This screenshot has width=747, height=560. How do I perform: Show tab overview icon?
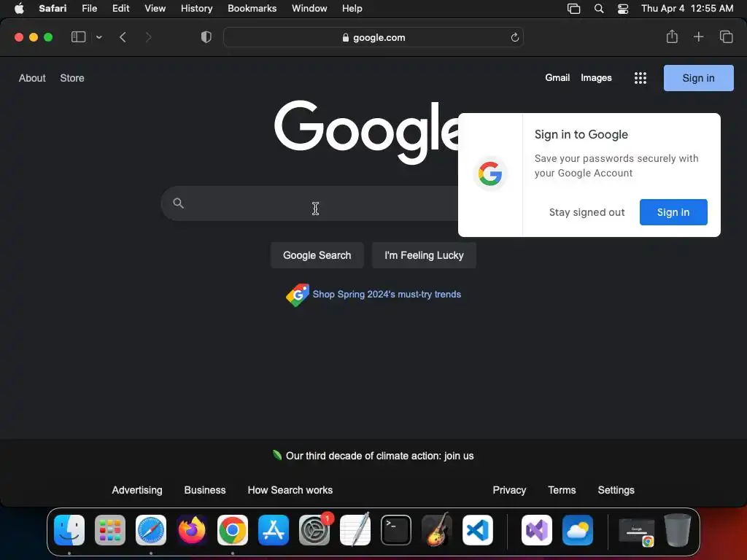pos(726,36)
